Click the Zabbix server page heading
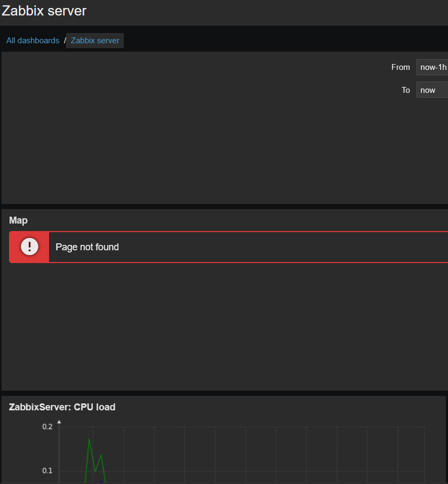 tap(44, 11)
